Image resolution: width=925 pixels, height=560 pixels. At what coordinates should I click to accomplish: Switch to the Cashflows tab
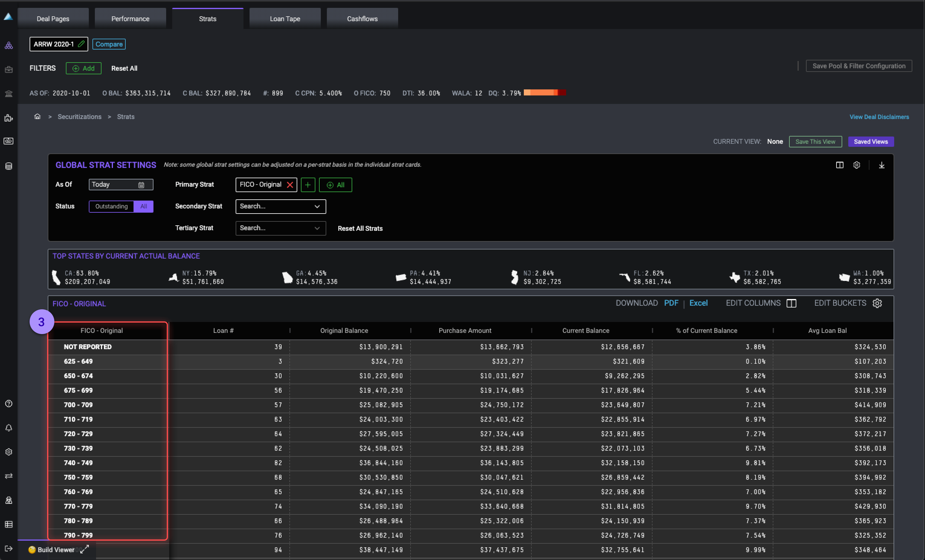[x=362, y=19]
